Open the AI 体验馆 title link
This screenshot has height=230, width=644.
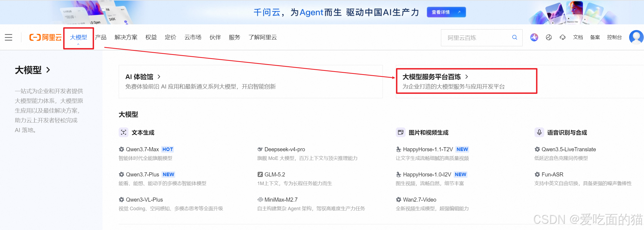coord(139,77)
